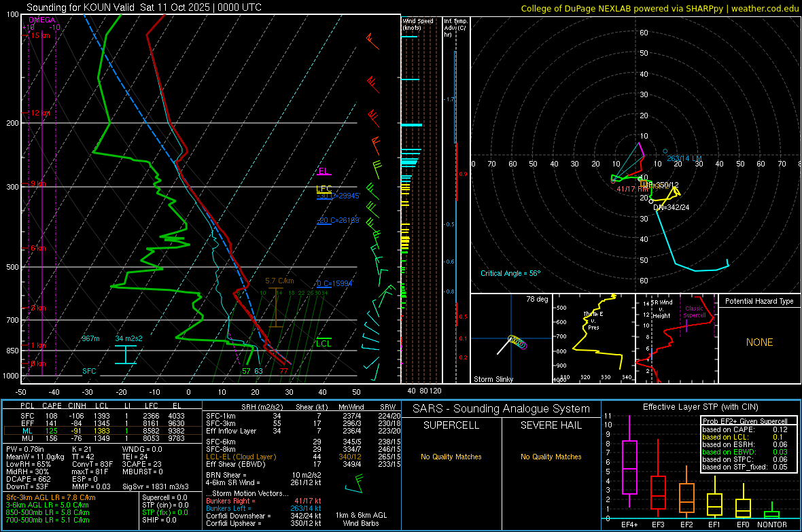The height and width of the screenshot is (532, 802).
Task: Click the 'ConvT = 83F' value
Action: (92, 464)
